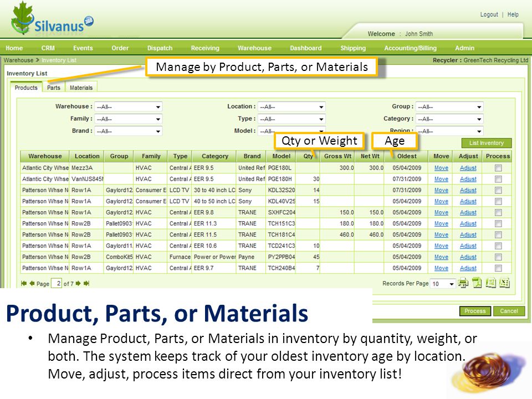532x399 pixels.
Task: Select the Products tab
Action: [26, 88]
